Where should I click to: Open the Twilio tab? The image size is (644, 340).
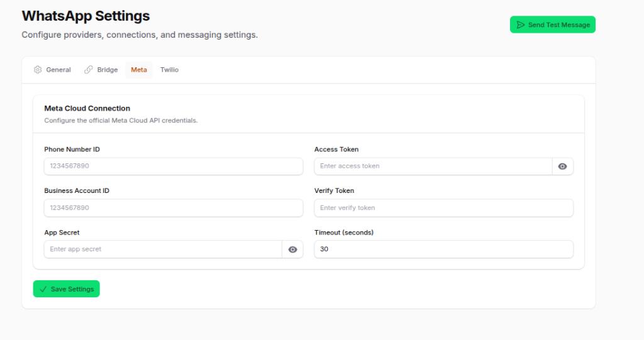click(169, 70)
